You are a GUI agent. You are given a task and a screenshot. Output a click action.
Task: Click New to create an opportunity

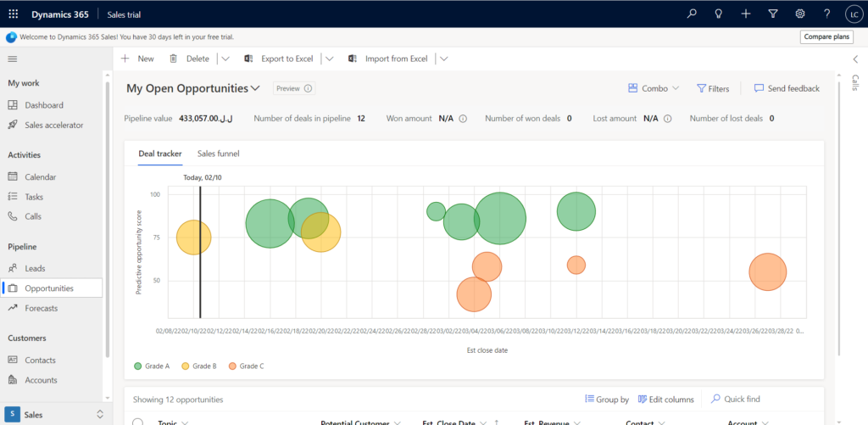pyautogui.click(x=137, y=59)
